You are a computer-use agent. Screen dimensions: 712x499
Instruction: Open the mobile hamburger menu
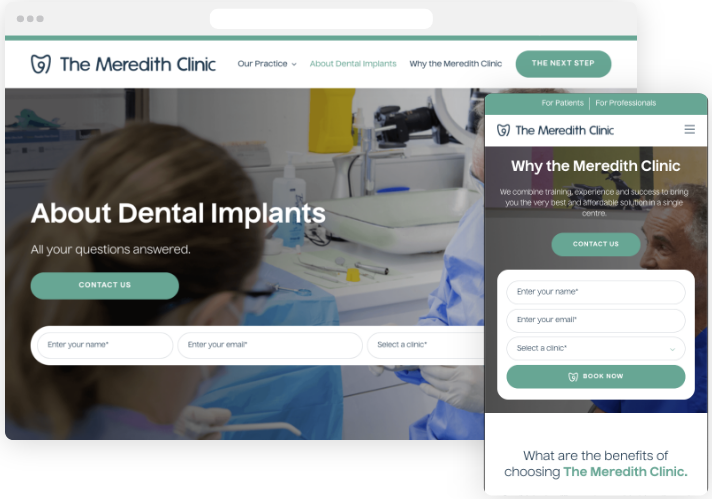pos(689,129)
